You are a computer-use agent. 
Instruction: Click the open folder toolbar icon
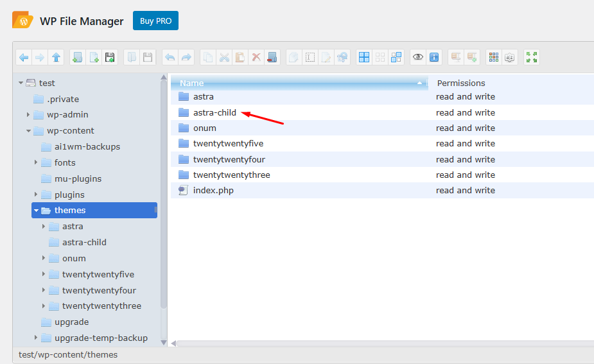tap(132, 58)
